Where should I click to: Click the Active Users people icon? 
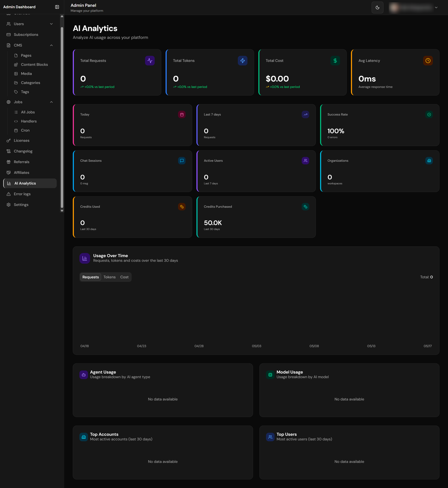point(305,161)
